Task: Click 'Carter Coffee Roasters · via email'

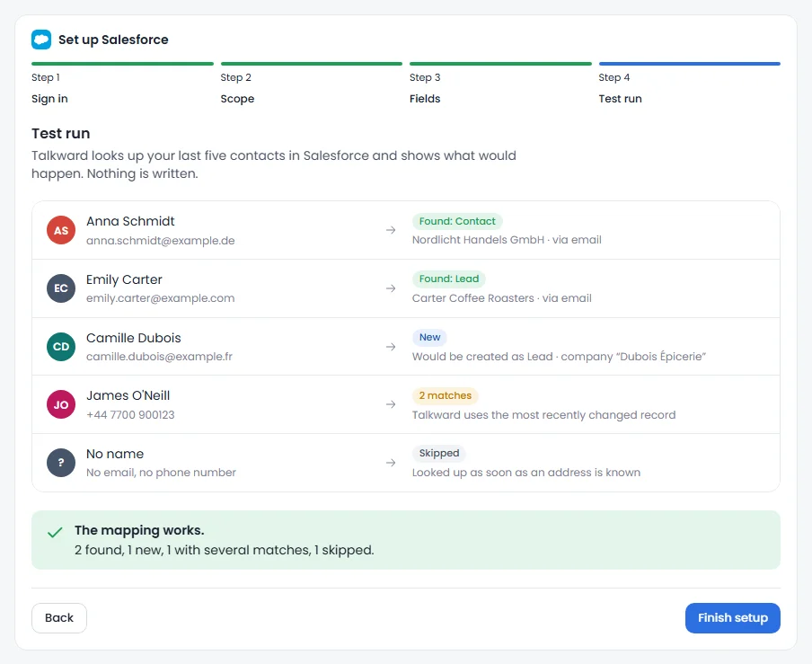Action: (x=502, y=298)
